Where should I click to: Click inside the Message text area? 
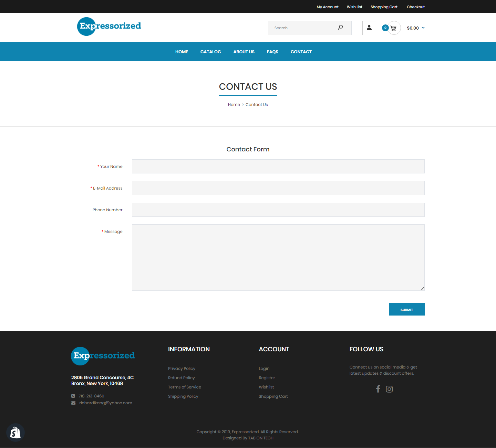pos(278,257)
